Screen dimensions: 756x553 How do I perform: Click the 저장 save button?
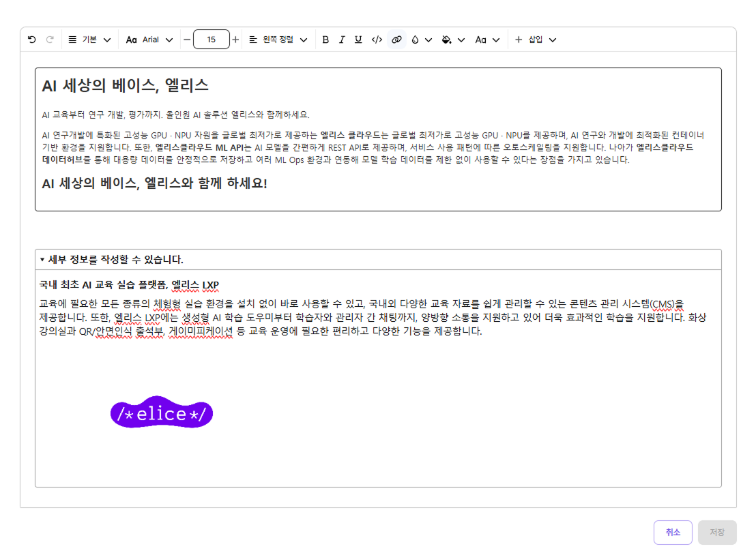[x=717, y=533]
